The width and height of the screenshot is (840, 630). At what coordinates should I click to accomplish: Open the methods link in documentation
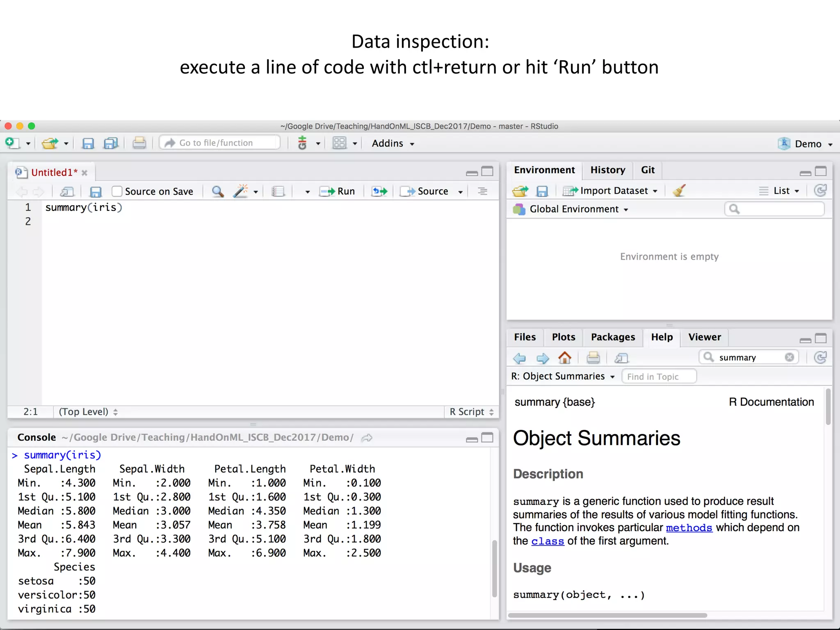tap(689, 527)
